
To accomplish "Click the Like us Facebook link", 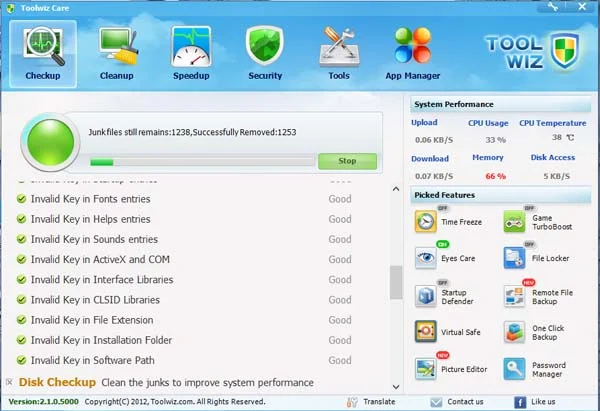I will click(543, 402).
